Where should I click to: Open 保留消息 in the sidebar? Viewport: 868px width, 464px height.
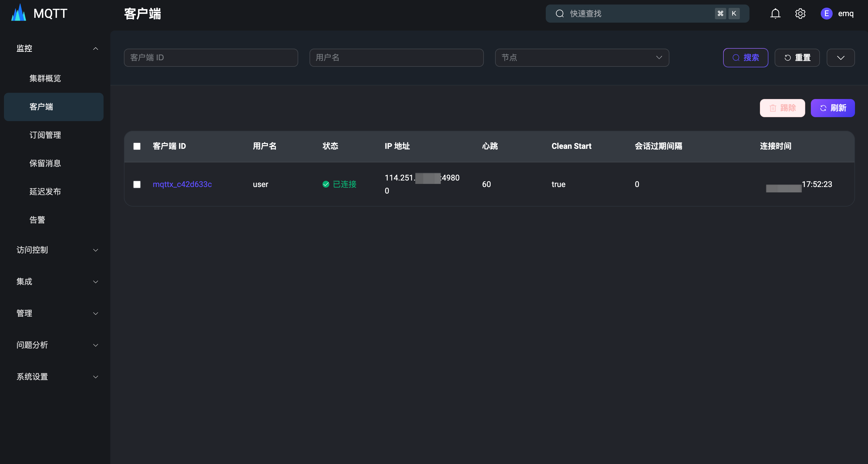pos(45,164)
